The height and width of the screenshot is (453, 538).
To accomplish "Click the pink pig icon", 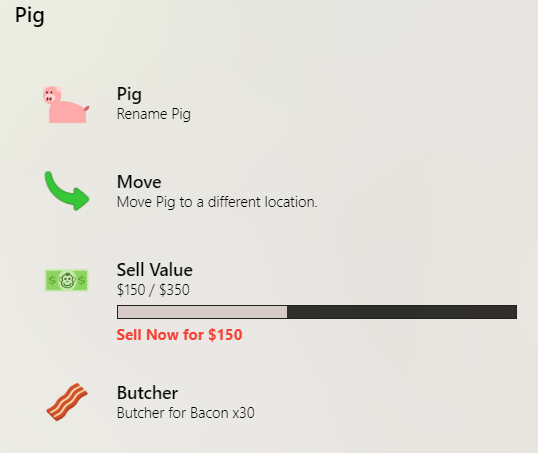I will pos(66,104).
